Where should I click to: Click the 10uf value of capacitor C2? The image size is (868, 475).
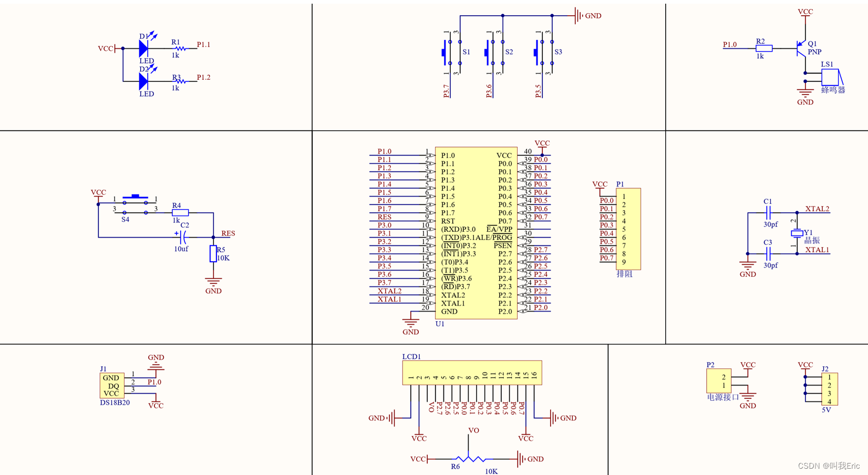click(x=181, y=249)
